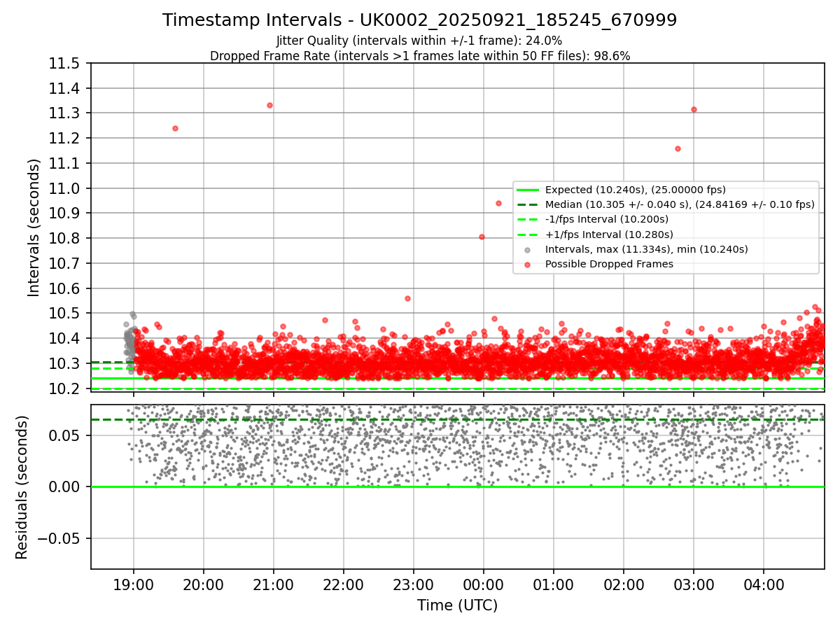Click the y-axis tick label '11.4'
The width and height of the screenshot is (840, 630).
click(66, 88)
